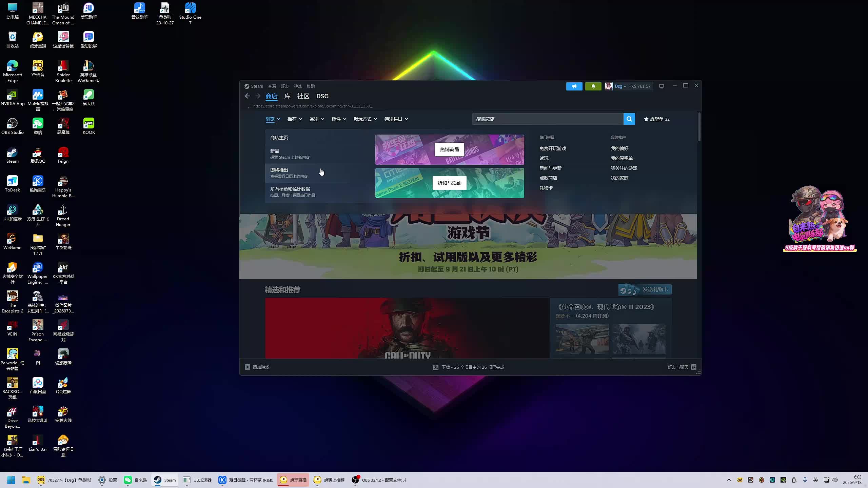Image resolution: width=868 pixels, height=488 pixels.
Task: Open 所有榜单和统计数据 link
Action: (318, 192)
